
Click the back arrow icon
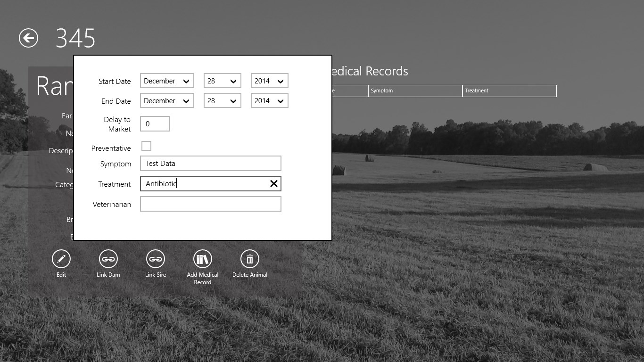[28, 38]
